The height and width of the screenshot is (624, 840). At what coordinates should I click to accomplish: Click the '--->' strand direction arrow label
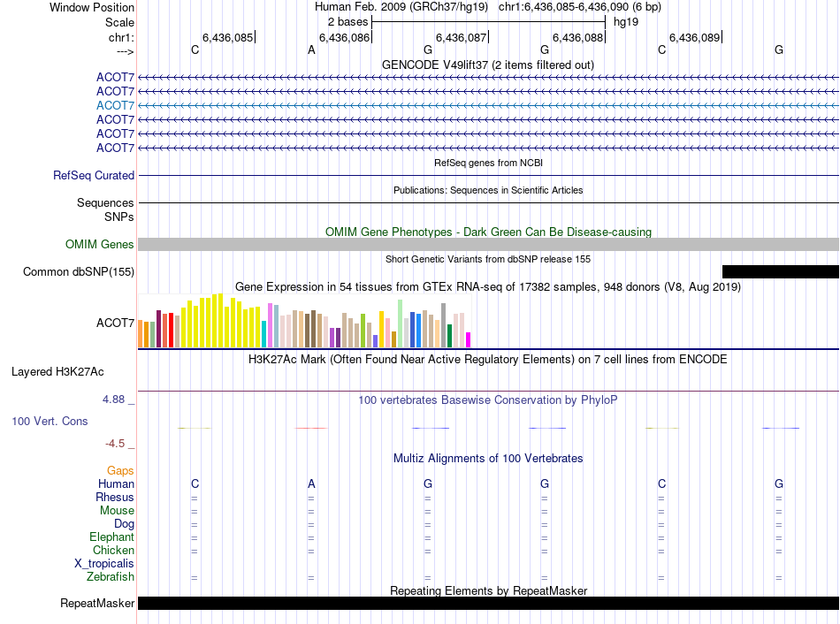pyautogui.click(x=125, y=51)
